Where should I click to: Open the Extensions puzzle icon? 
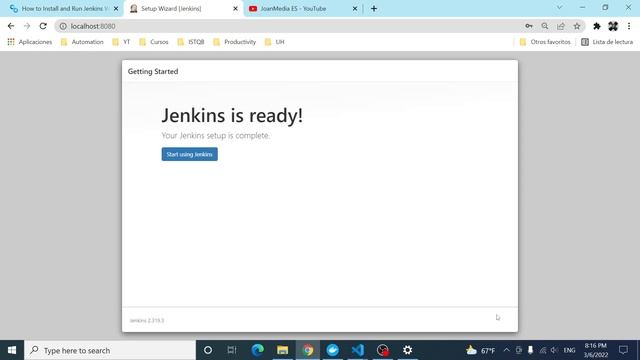click(x=597, y=26)
